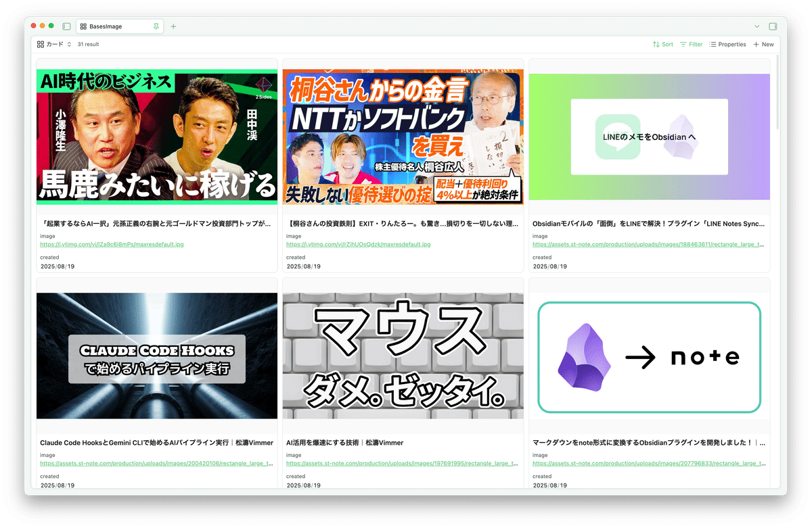
Task: Open the AI時代のビジネス video thumbnail
Action: [157, 137]
